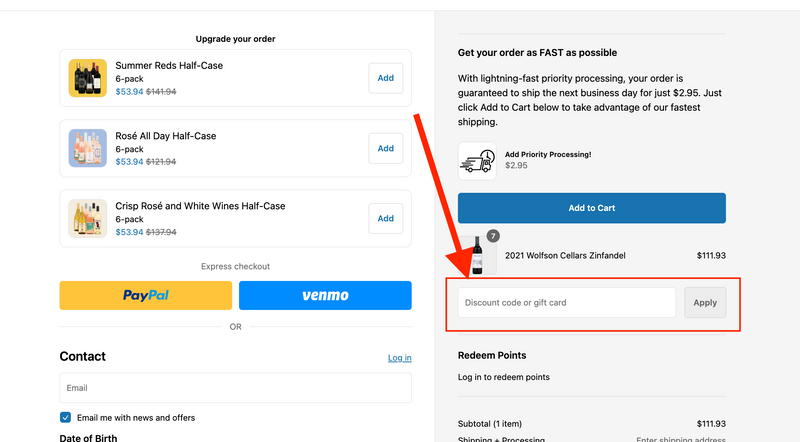Apply the discount code
800x442 pixels.
(705, 302)
